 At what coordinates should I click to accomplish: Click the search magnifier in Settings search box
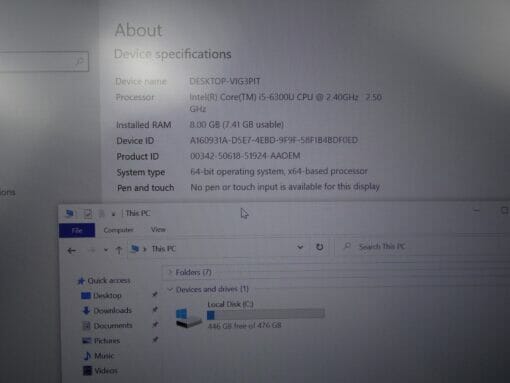(79, 61)
